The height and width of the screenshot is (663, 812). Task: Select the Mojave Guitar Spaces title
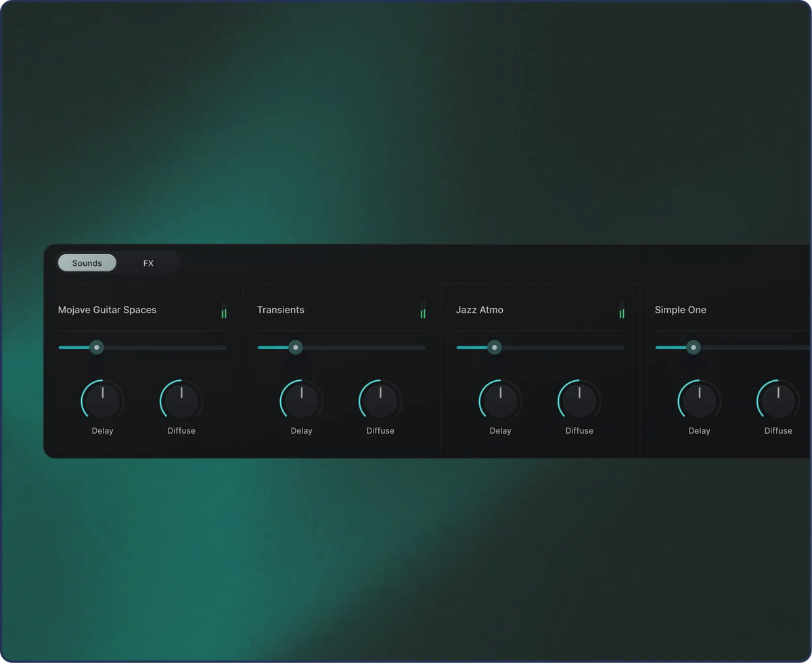107,310
